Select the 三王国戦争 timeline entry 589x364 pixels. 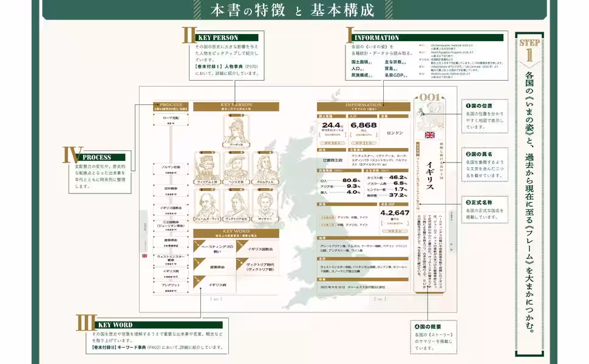click(x=171, y=227)
